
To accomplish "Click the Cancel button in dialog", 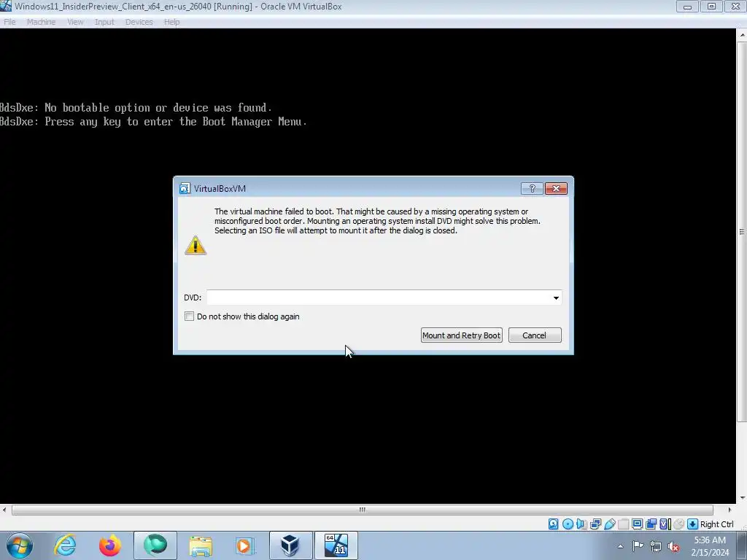I will pos(535,335).
